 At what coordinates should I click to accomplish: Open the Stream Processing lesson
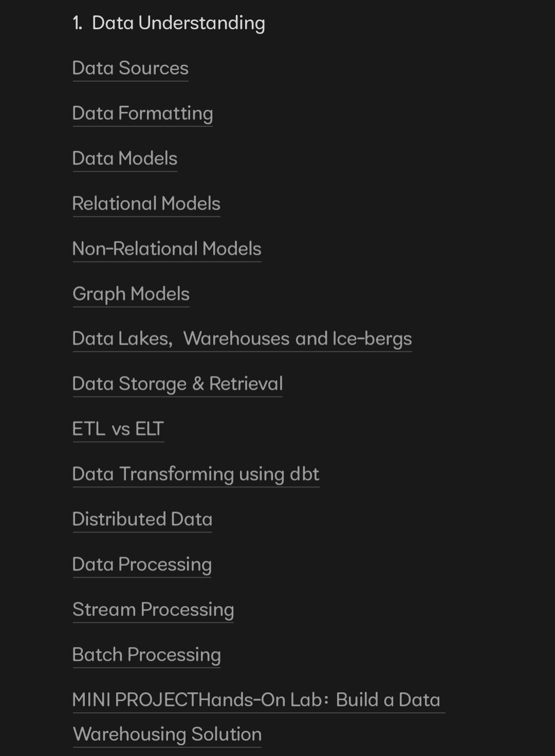[x=153, y=610]
